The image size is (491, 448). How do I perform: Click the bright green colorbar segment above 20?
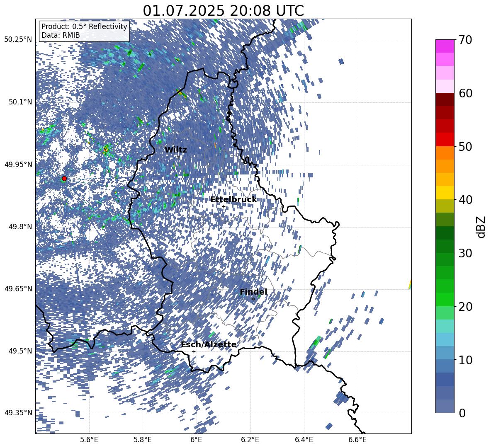coord(445,299)
